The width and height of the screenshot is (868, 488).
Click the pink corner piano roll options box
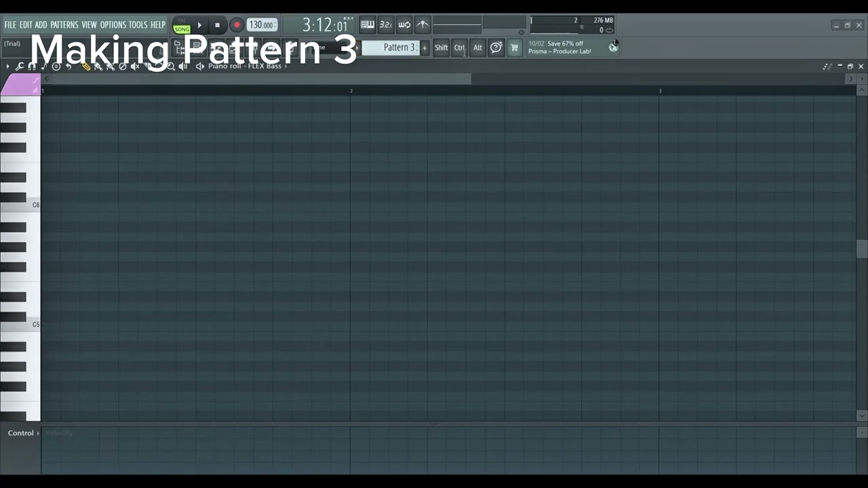click(20, 85)
